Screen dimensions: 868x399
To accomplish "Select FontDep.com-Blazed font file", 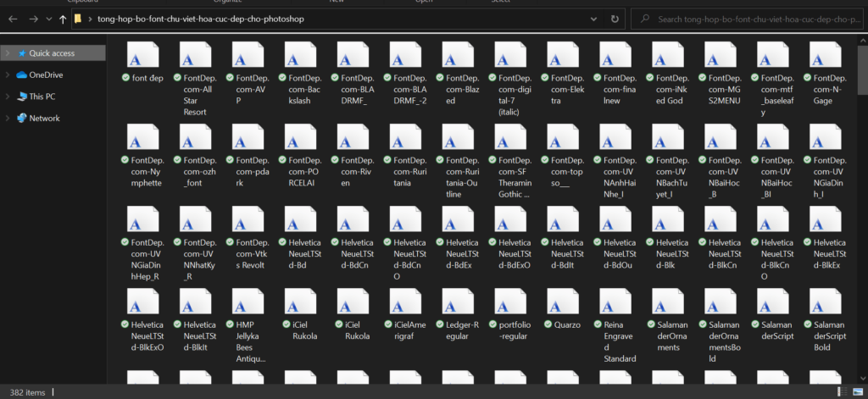I will tap(457, 73).
